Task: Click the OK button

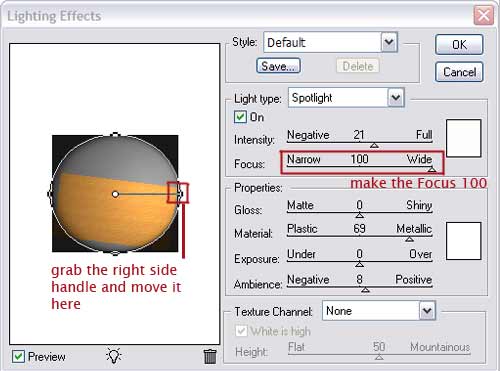Action: click(459, 45)
